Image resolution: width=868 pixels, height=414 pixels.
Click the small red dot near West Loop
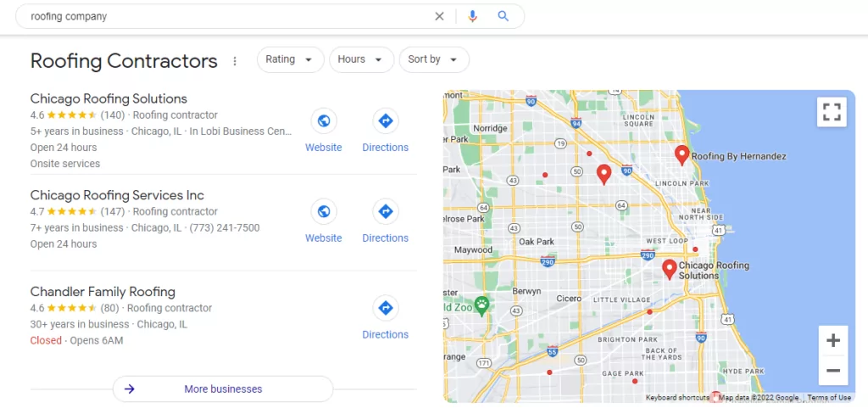pyautogui.click(x=695, y=249)
